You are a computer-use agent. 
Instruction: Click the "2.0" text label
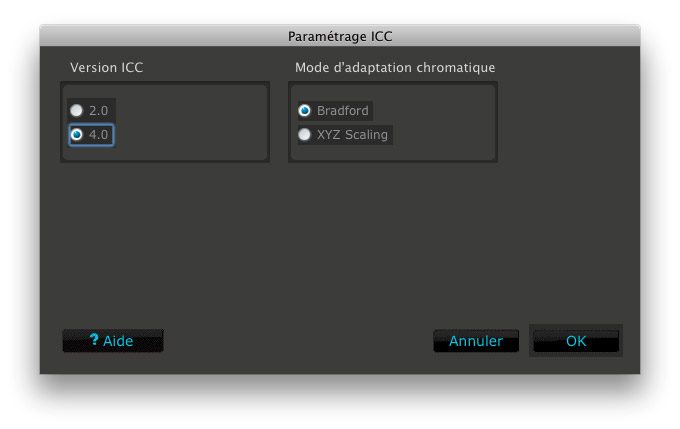(98, 111)
